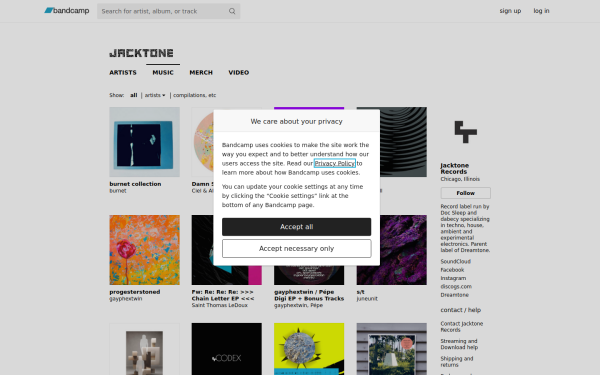Click the 'contact / help' heading
The width and height of the screenshot is (600, 375).
point(460,310)
